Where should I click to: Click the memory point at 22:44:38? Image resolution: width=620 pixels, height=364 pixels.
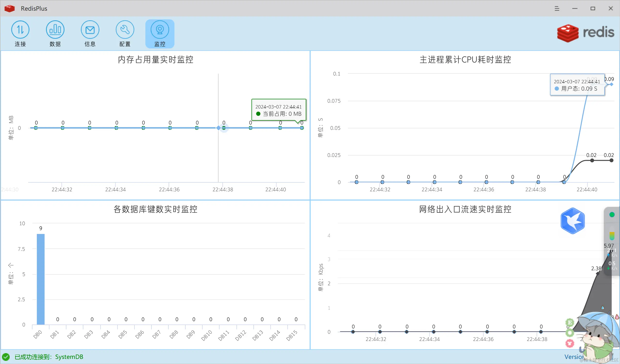(224, 128)
